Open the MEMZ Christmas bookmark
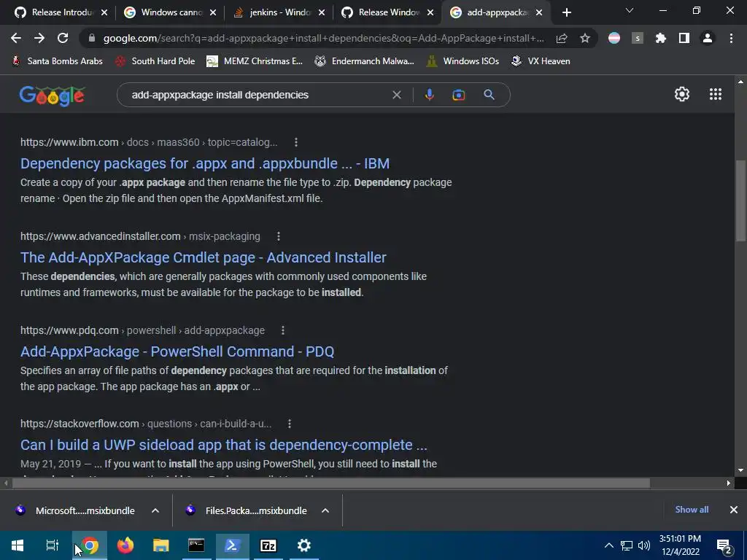 [x=255, y=61]
